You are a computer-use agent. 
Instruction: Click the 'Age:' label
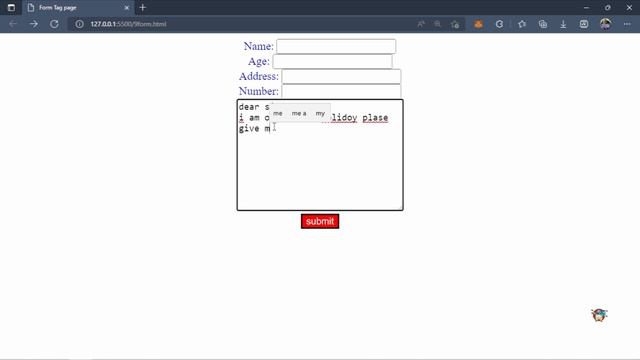(259, 61)
